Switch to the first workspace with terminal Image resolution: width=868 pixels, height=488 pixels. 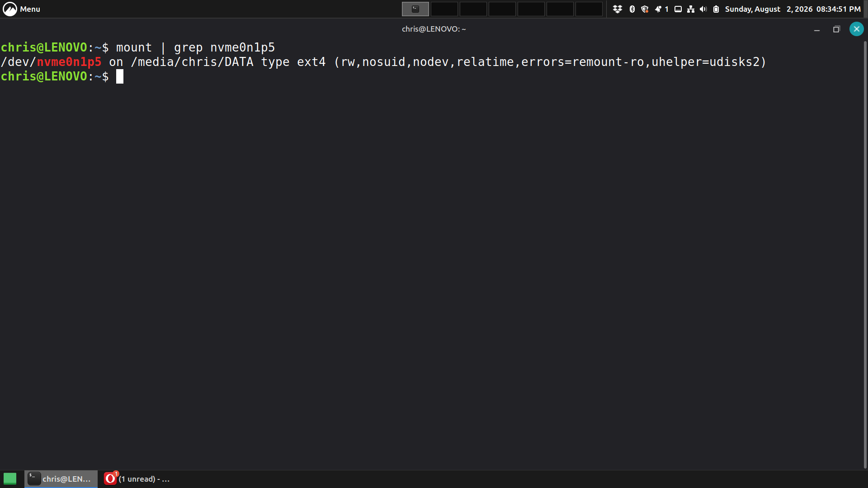(x=415, y=9)
